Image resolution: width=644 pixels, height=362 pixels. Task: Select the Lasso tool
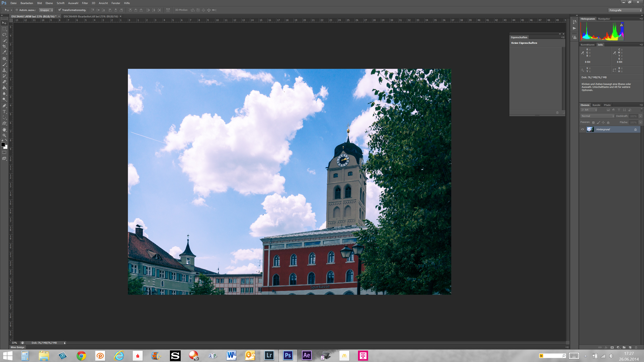tap(4, 35)
